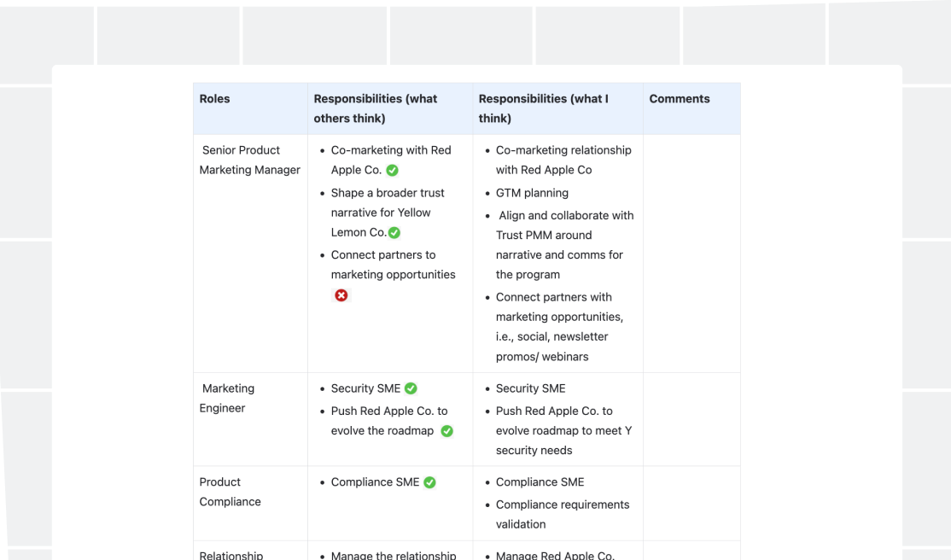951x560 pixels.
Task: Click green check after Yellow Lemon Co.
Action: 394,232
